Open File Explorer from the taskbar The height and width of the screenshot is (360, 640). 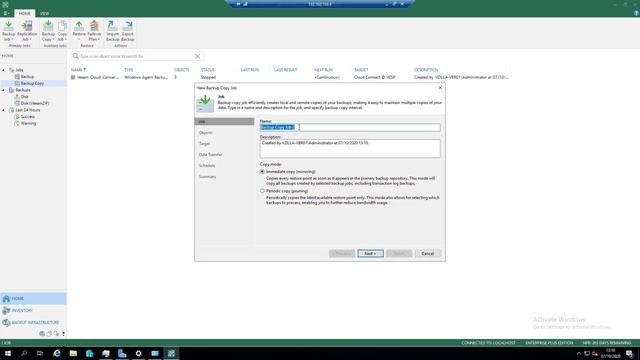point(73,353)
